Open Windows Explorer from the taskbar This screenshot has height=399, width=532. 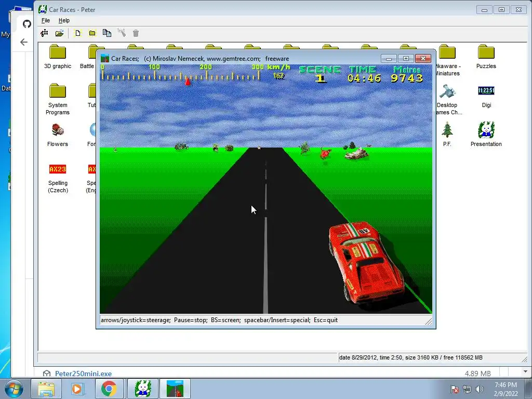click(x=46, y=389)
